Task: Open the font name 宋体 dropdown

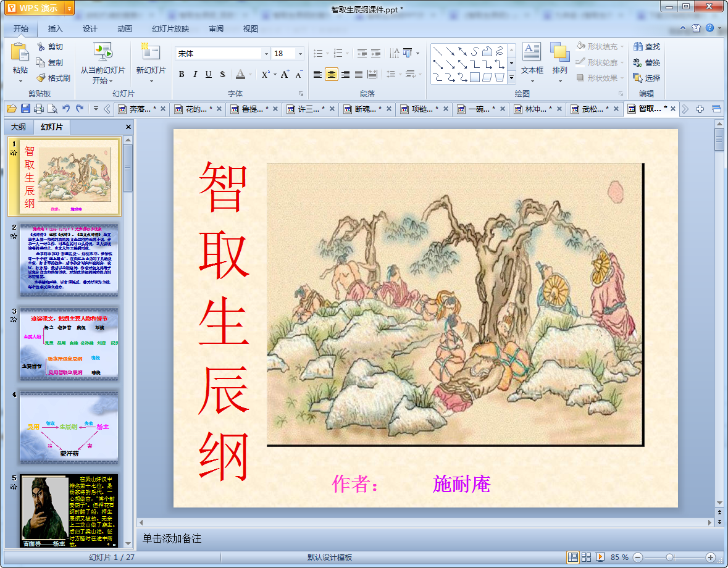Action: (267, 54)
